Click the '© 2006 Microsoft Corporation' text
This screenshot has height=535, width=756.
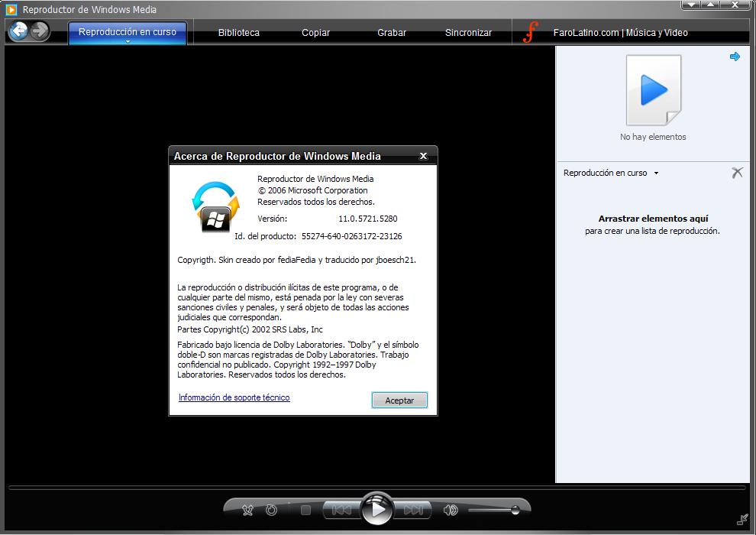pyautogui.click(x=312, y=190)
